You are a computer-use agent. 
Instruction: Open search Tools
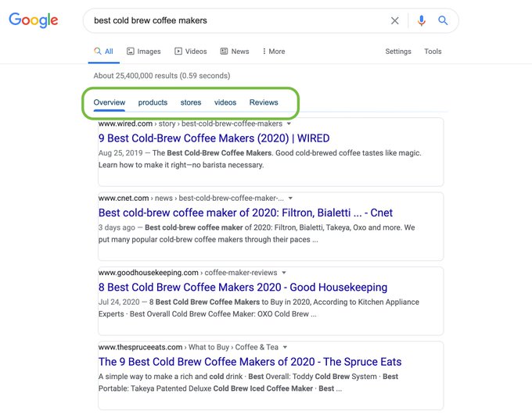(x=433, y=52)
